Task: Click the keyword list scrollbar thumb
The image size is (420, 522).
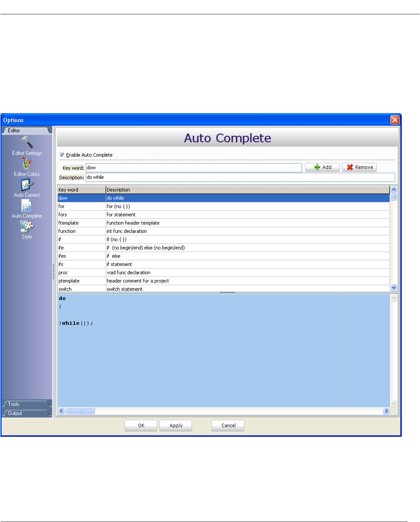Action: coord(393,197)
